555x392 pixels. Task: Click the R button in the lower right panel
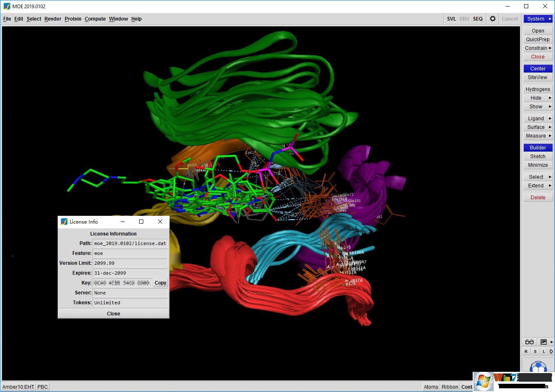[x=526, y=351]
